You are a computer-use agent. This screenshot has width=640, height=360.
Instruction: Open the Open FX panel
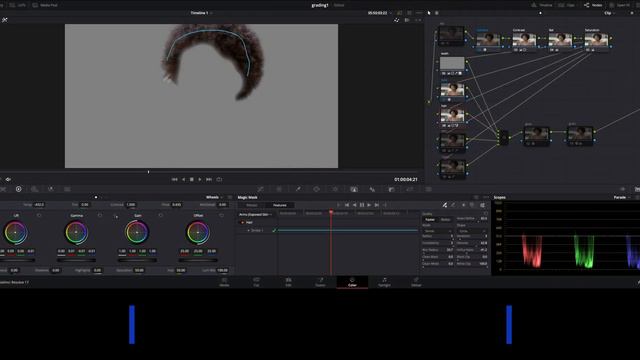tap(620, 5)
